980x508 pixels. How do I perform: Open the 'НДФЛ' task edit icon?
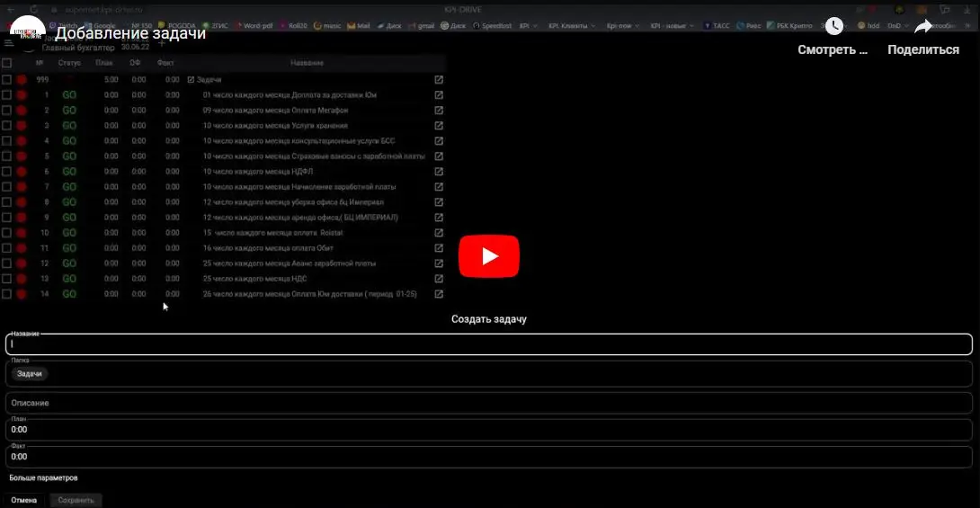439,171
